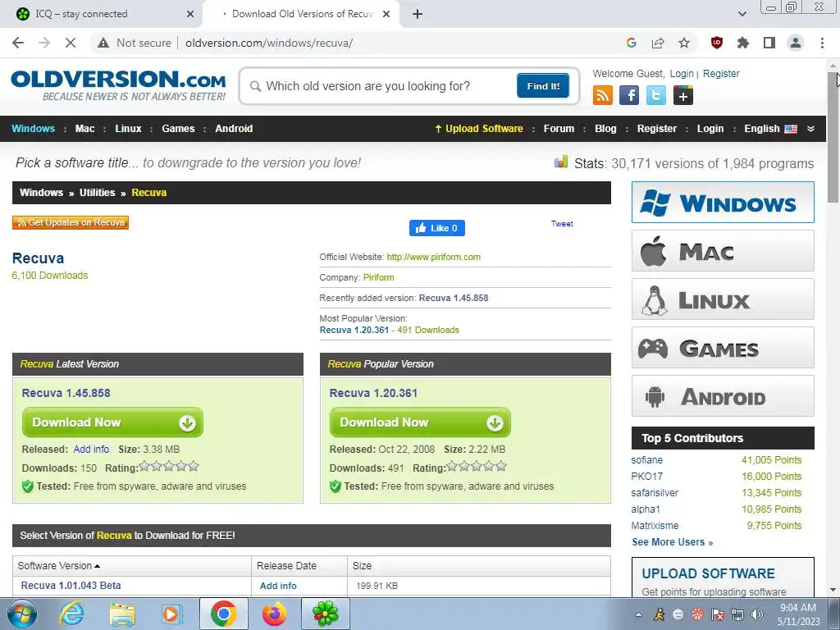Click the Google icon in the address bar

tap(632, 43)
